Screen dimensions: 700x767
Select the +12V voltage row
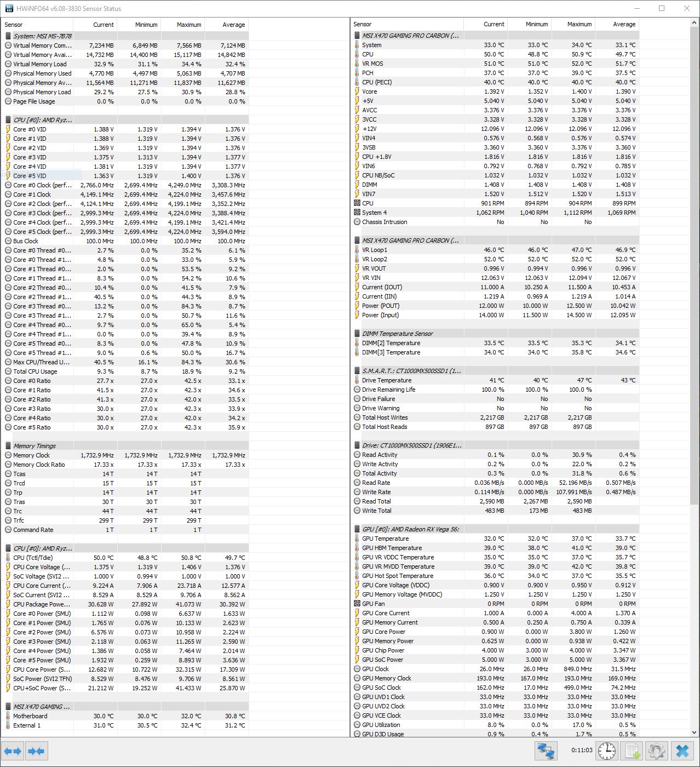pyautogui.click(x=496, y=129)
